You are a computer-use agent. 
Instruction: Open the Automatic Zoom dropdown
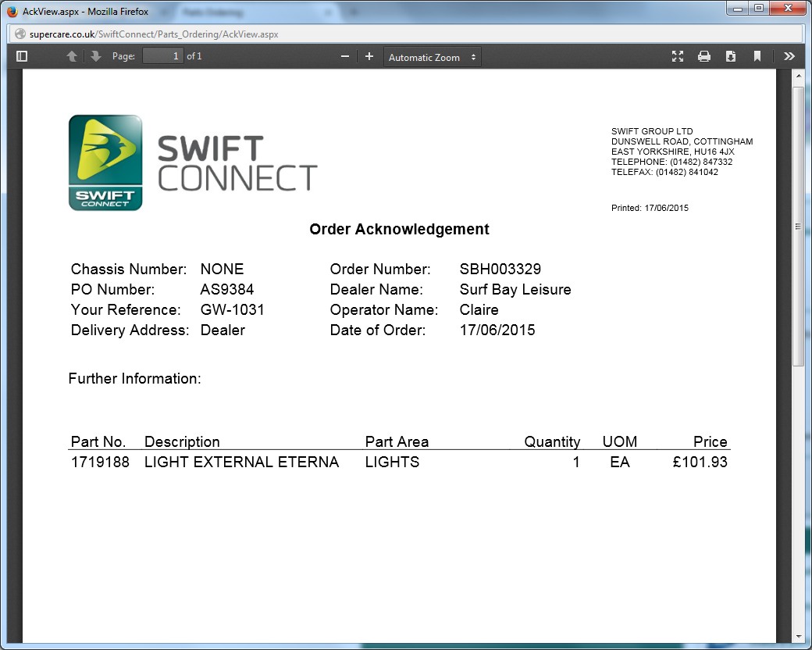coord(433,57)
